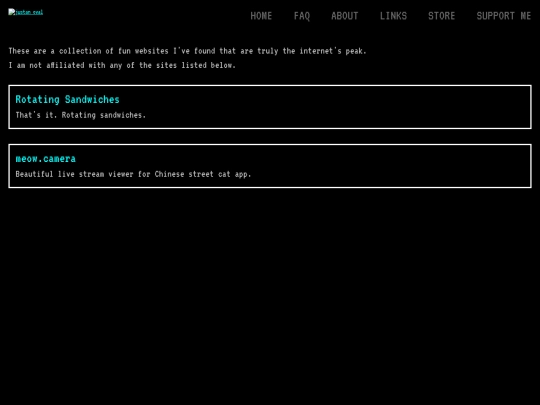Image resolution: width=540 pixels, height=405 pixels.
Task: Go to the HOME page
Action: (261, 16)
